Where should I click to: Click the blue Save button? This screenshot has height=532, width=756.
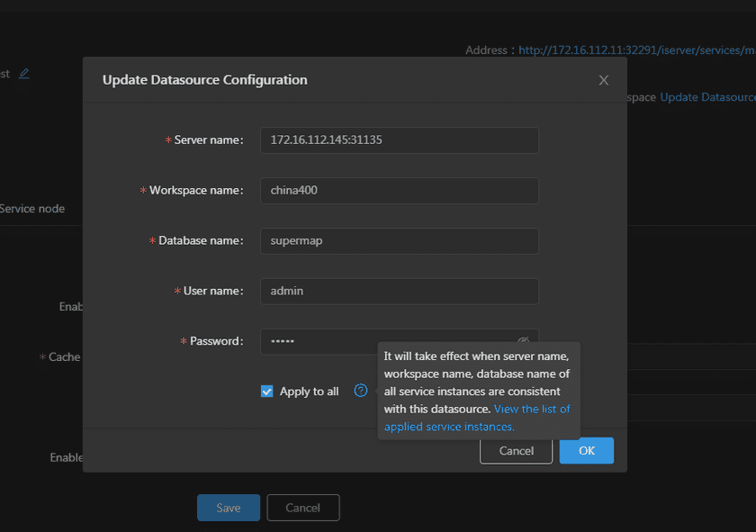[229, 508]
